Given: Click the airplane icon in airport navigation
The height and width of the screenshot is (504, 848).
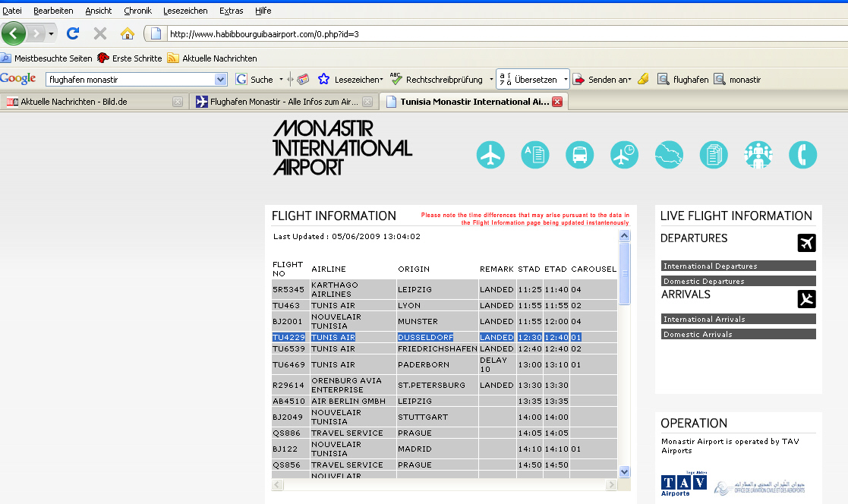Looking at the screenshot, I should (x=490, y=155).
